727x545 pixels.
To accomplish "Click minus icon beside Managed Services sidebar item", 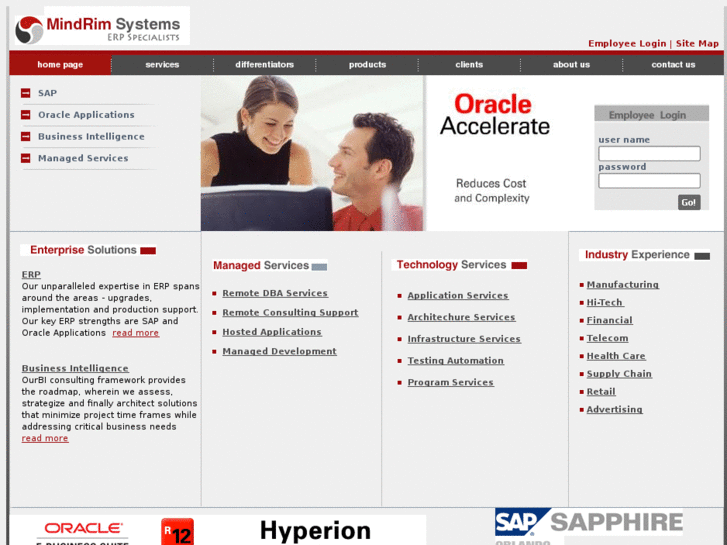I will click(x=26, y=158).
